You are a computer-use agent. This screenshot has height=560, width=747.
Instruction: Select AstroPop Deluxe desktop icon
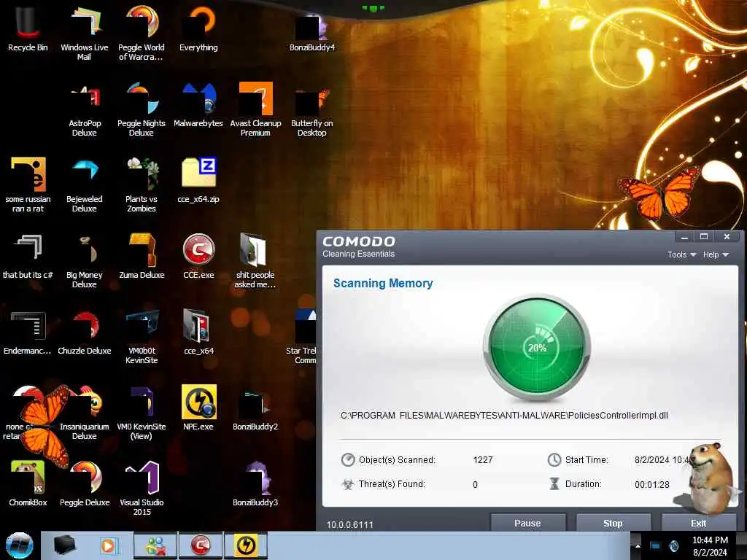(x=85, y=109)
